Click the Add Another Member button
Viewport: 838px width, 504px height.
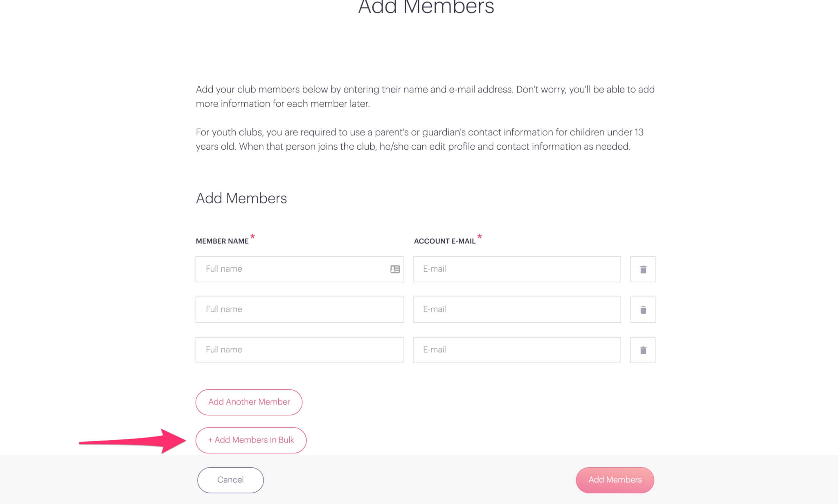pos(249,402)
